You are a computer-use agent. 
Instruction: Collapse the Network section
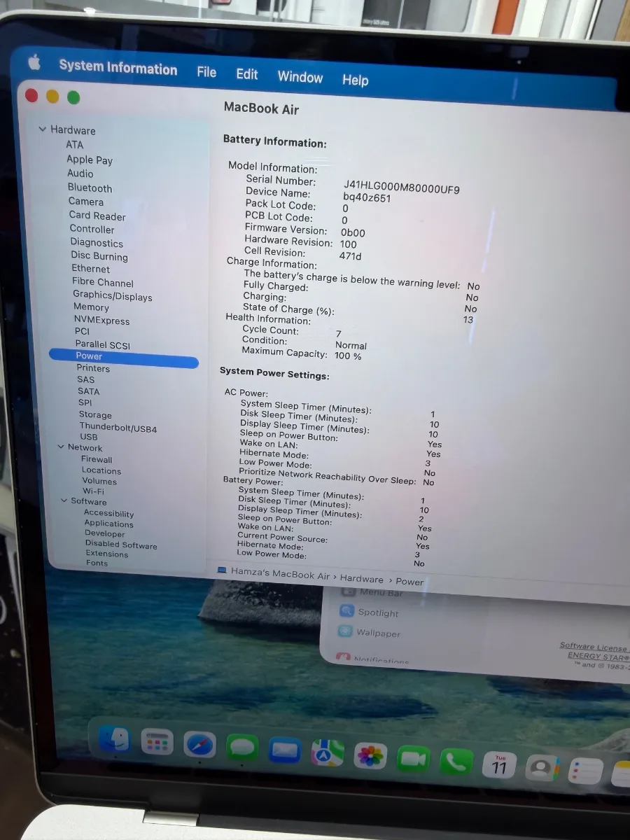[x=62, y=447]
